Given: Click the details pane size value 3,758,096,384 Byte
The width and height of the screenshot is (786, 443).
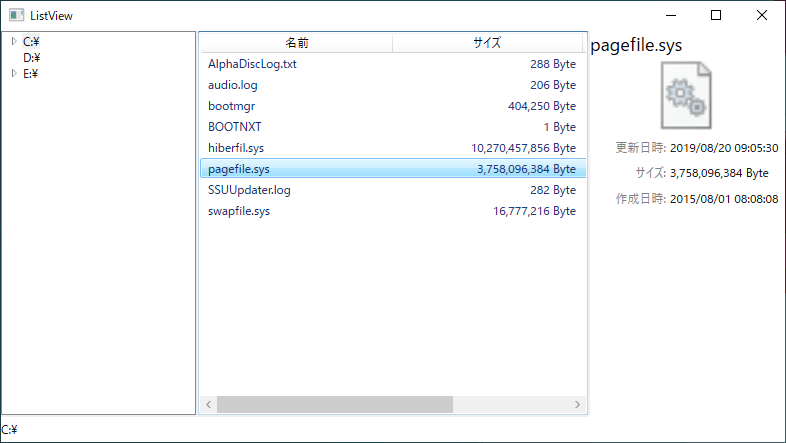Looking at the screenshot, I should pos(719,173).
